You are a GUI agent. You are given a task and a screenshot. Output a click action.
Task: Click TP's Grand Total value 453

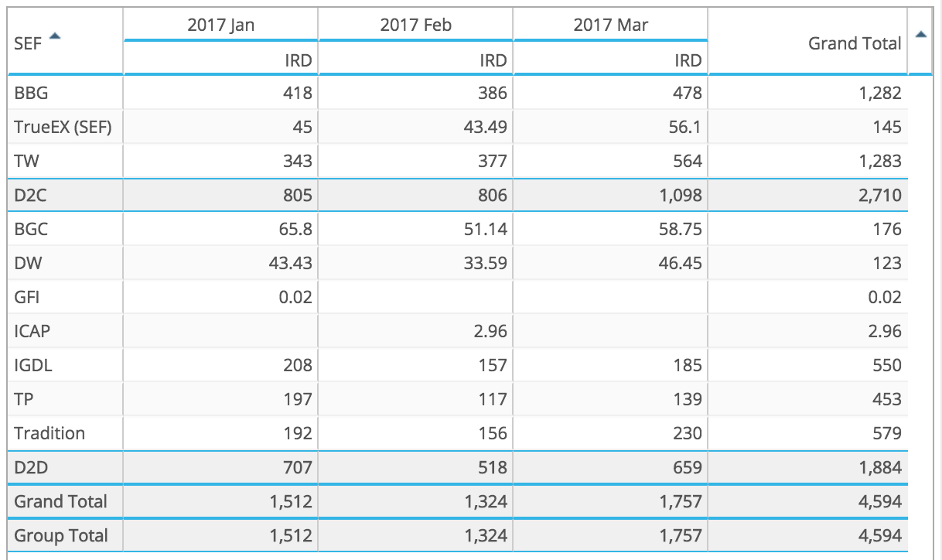pyautogui.click(x=887, y=399)
